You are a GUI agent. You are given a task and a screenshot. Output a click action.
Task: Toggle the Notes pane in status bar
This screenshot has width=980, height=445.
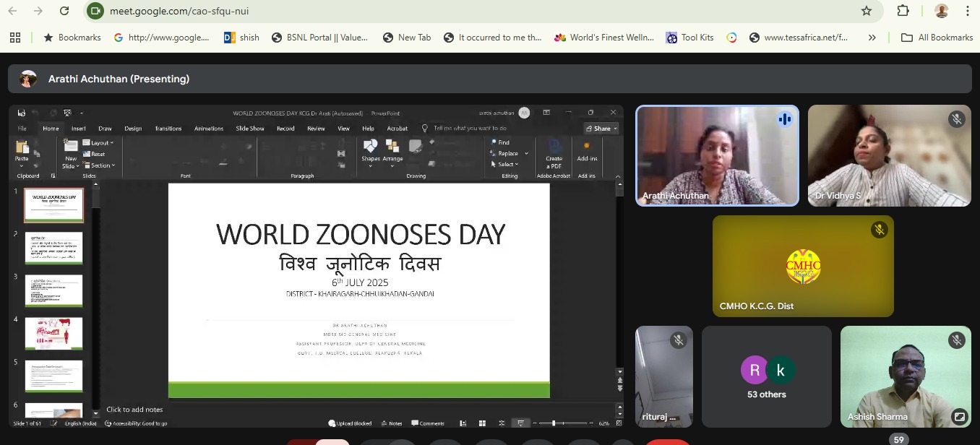391,423
